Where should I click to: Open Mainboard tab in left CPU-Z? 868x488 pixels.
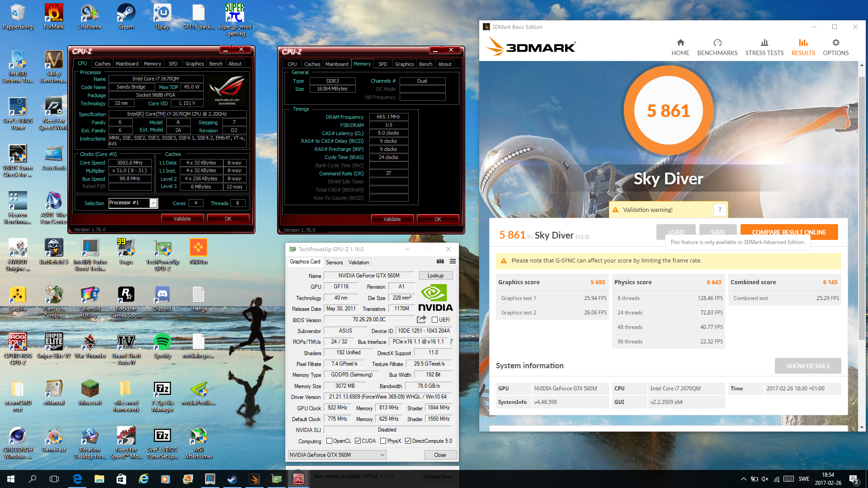tap(127, 64)
